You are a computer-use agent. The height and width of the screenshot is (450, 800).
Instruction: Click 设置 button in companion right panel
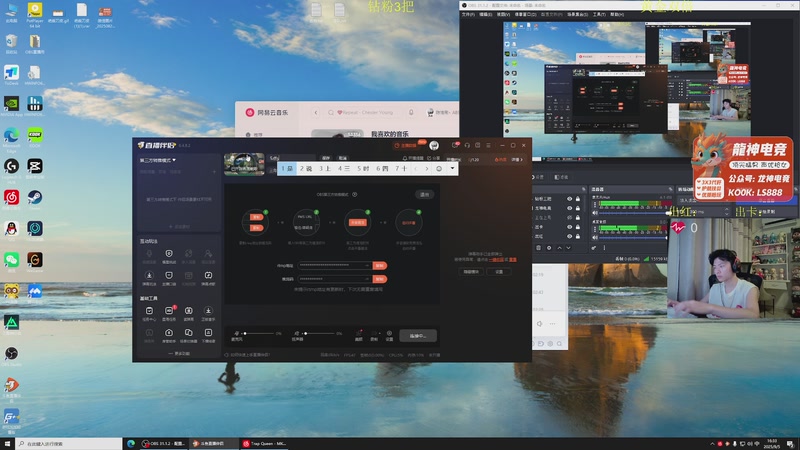coord(499,272)
